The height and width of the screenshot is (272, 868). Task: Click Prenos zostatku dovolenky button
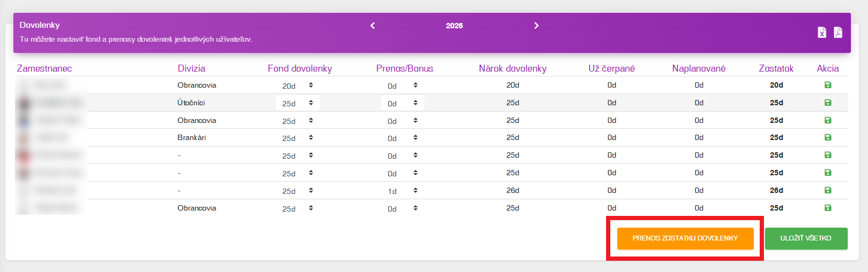point(685,238)
